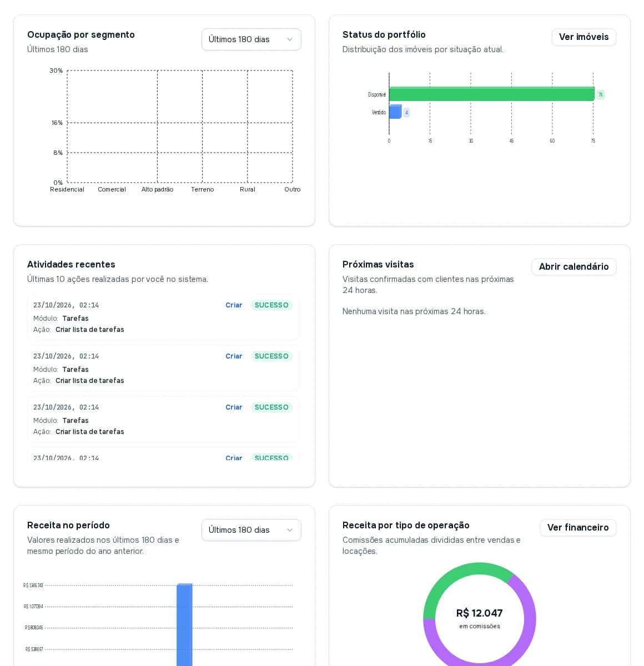Click the Receita por tipo de operação heading
The height and width of the screenshot is (666, 644).
[406, 526]
